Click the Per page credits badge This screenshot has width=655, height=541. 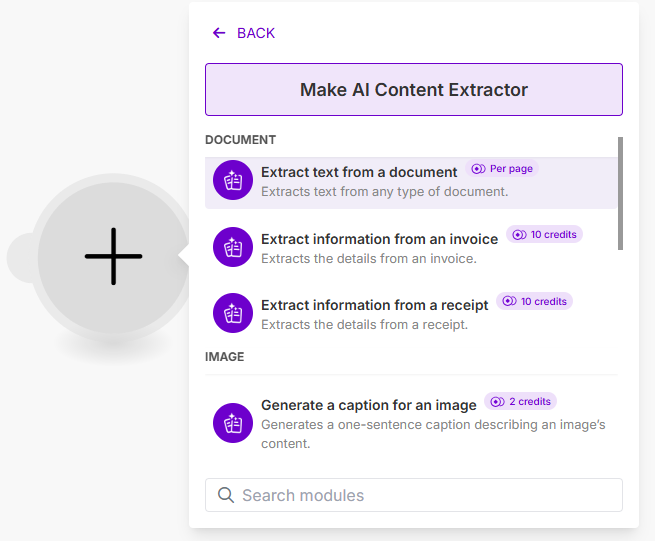pos(502,169)
